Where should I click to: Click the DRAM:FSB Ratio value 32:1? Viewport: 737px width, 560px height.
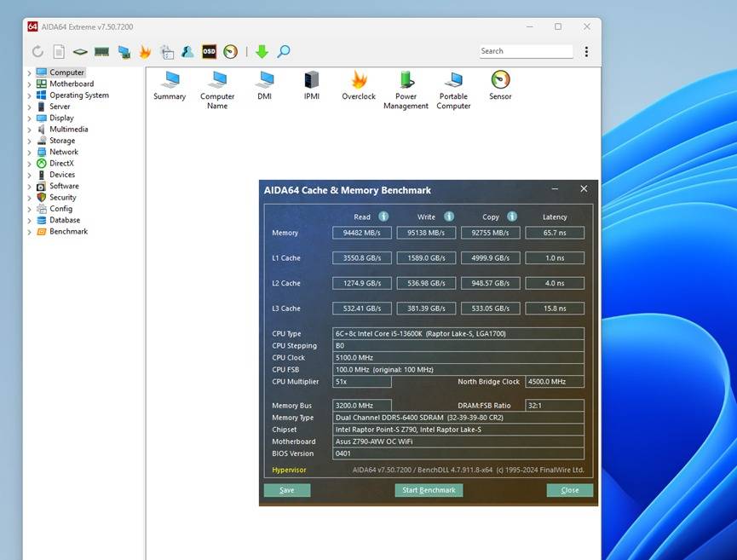[x=555, y=406]
